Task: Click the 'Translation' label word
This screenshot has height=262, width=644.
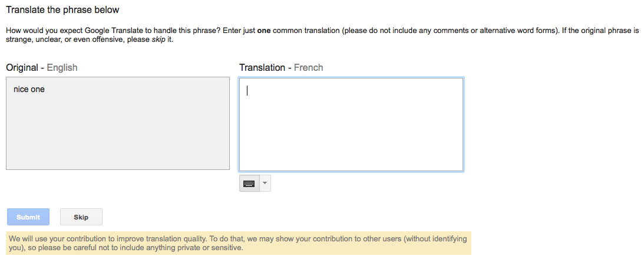Action: 262,67
